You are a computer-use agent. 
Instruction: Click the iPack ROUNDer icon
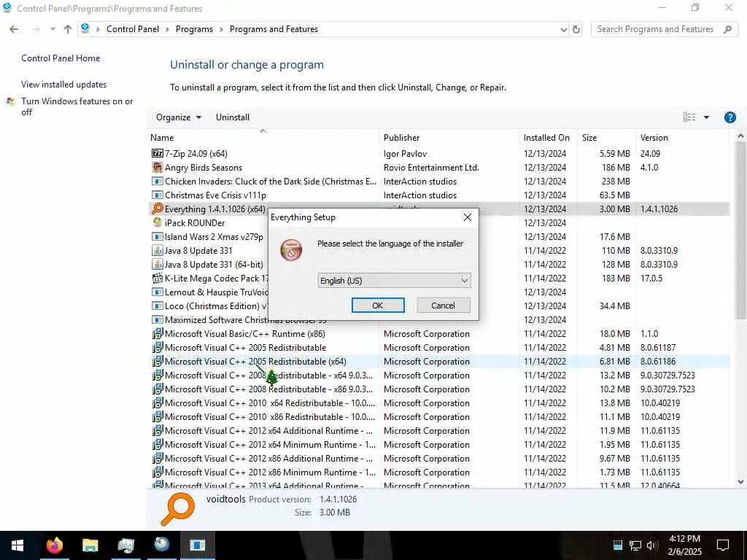click(158, 222)
